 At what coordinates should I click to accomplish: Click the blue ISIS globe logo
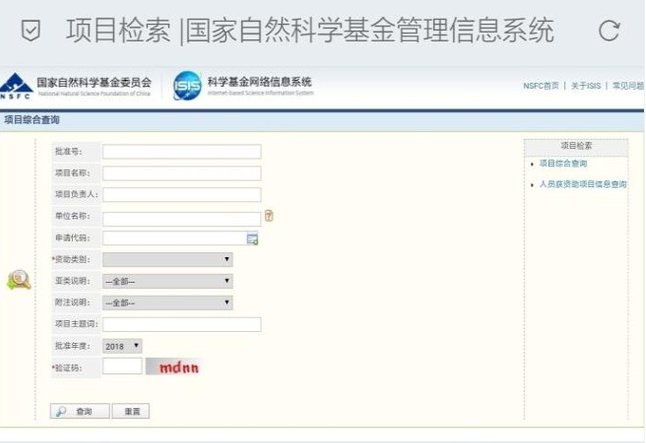(187, 86)
